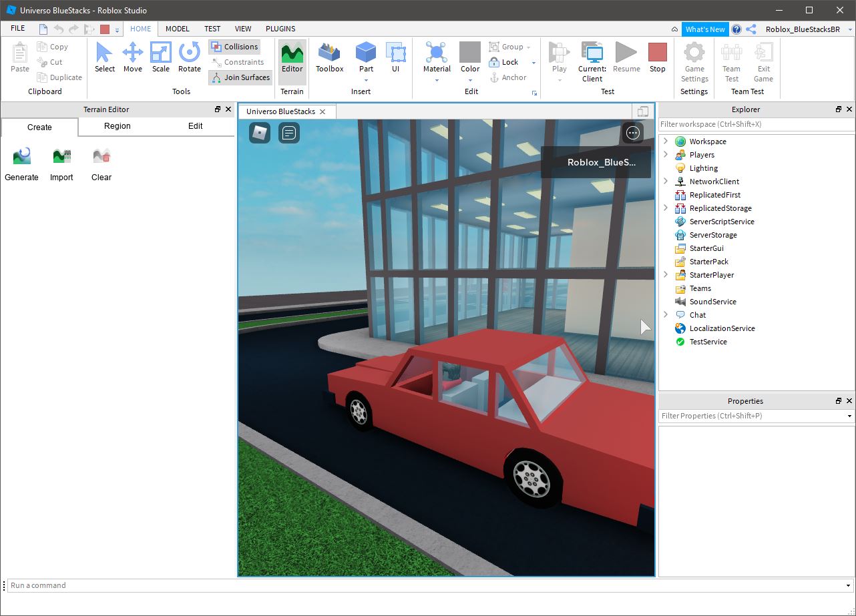Switch to the TEST ribbon tab
Viewport: 856px width, 616px height.
point(212,29)
